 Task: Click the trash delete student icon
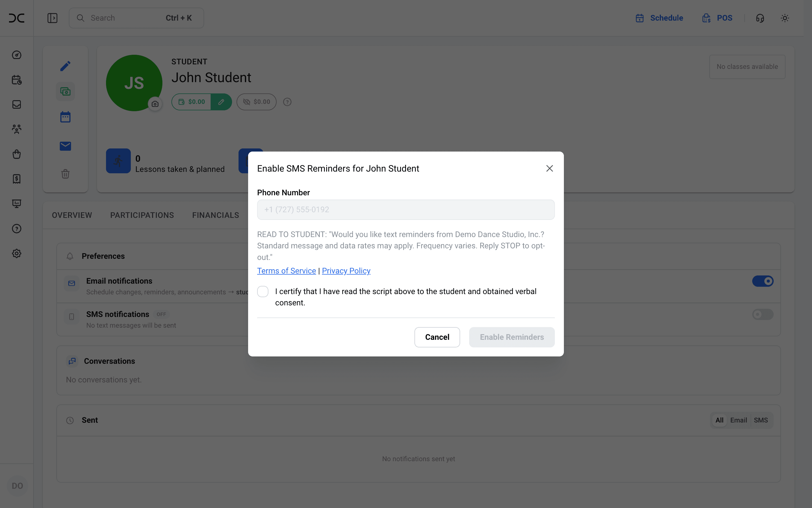pos(65,174)
